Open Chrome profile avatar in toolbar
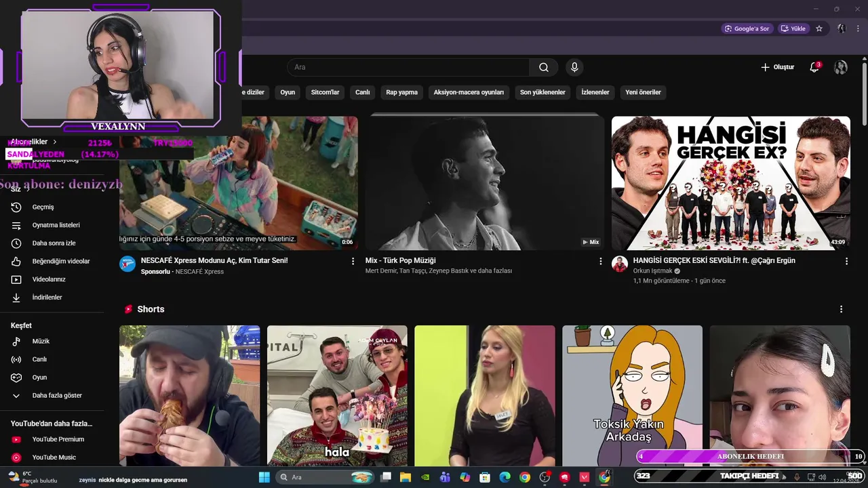868x488 pixels. pyautogui.click(x=842, y=28)
